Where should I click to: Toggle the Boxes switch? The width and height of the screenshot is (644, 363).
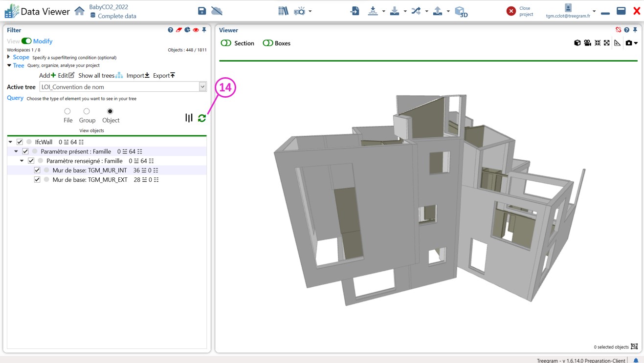click(267, 43)
